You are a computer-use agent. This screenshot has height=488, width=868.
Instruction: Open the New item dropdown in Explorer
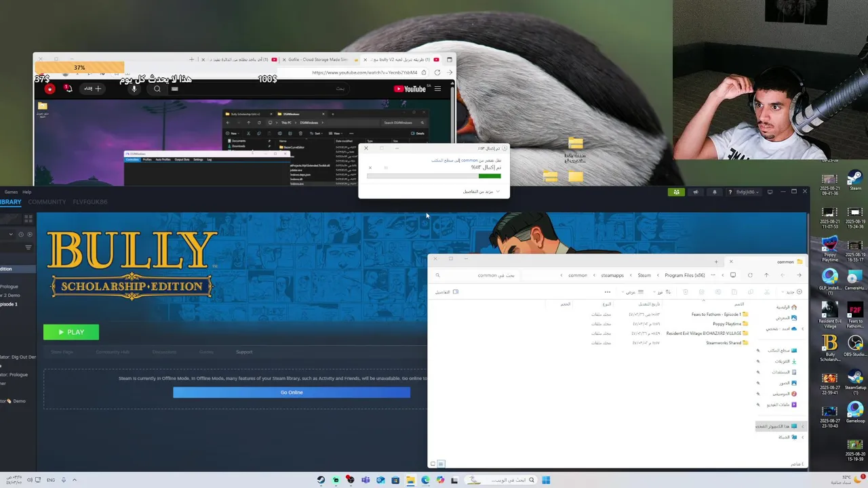coord(793,292)
